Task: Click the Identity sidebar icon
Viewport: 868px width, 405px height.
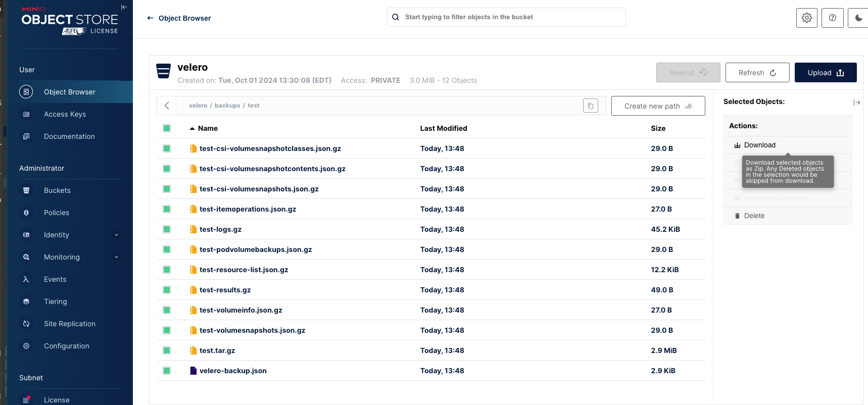Action: 26,235
